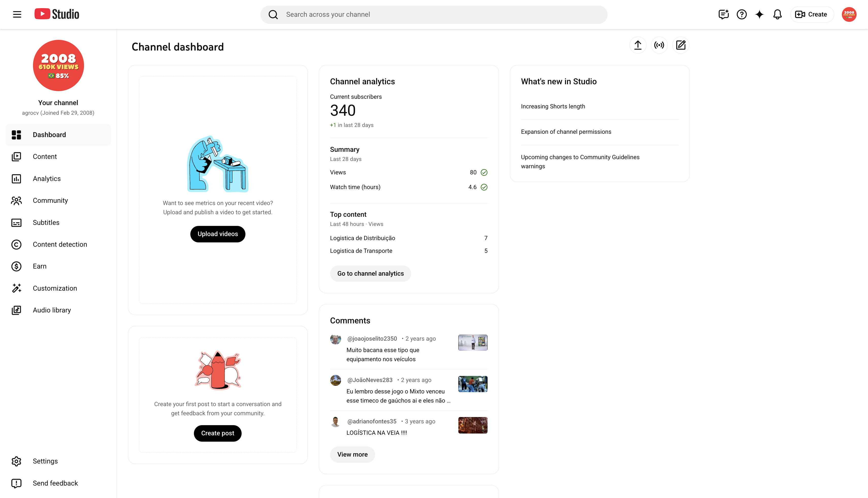The width and height of the screenshot is (868, 498).
Task: Click the create post pencil icon
Action: click(681, 45)
